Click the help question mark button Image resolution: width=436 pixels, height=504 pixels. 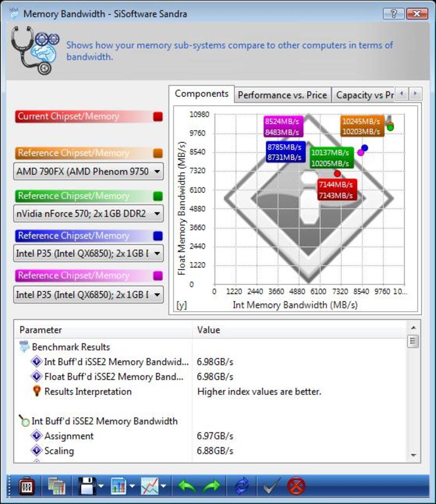pos(393,13)
